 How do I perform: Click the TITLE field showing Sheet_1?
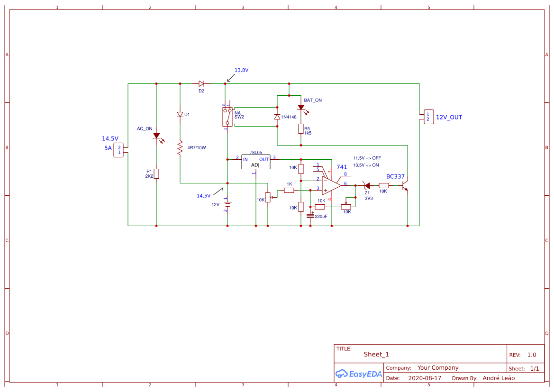[x=375, y=354]
